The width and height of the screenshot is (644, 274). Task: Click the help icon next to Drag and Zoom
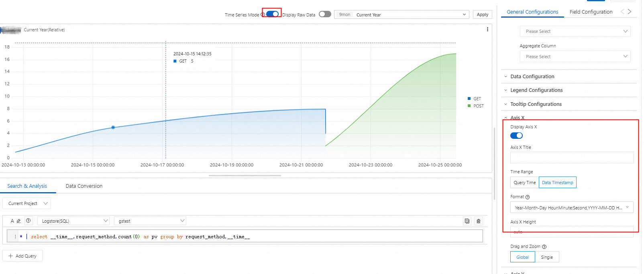(x=544, y=247)
